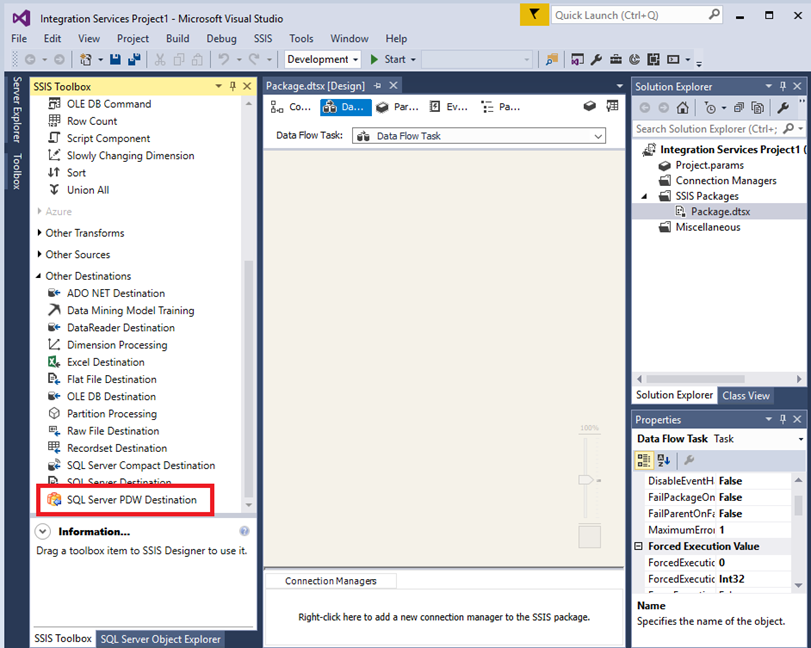Click the Search Solution Explorer field

coord(717,129)
